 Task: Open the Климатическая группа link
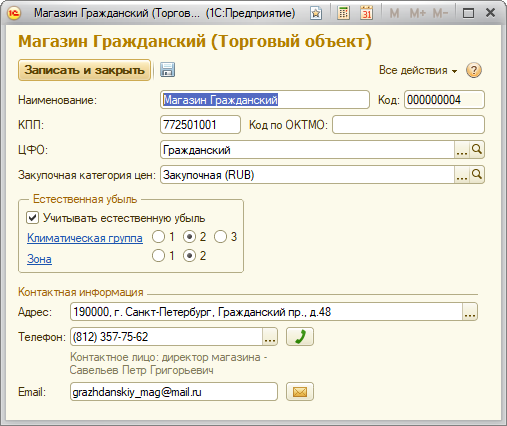(85, 238)
